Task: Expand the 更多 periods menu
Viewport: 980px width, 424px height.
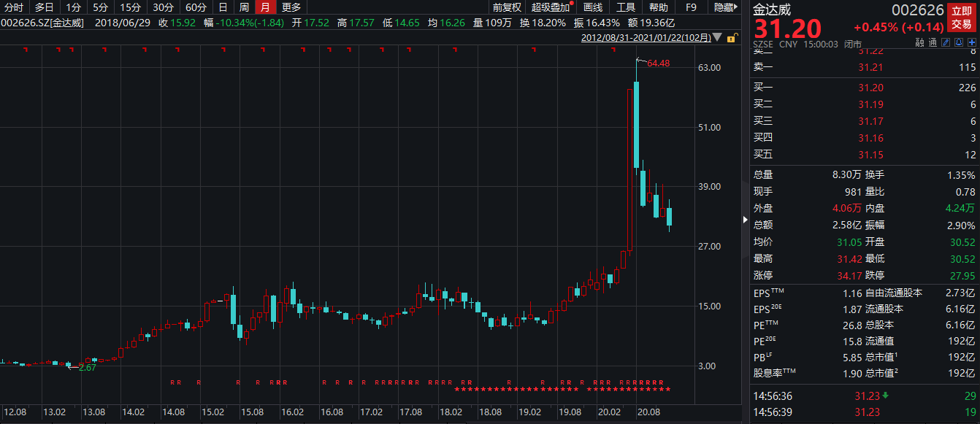Action: pos(291,7)
